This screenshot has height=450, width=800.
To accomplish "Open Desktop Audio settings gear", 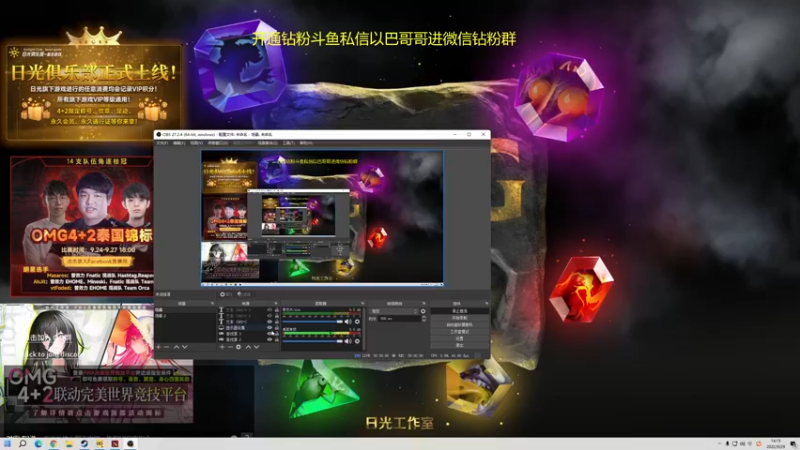I will pyautogui.click(x=357, y=341).
